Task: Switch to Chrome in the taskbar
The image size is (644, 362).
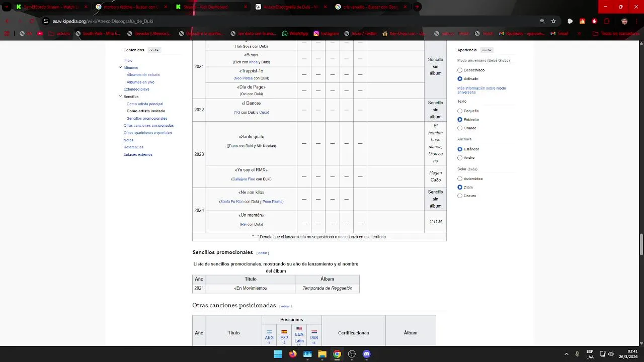Action: click(x=337, y=354)
